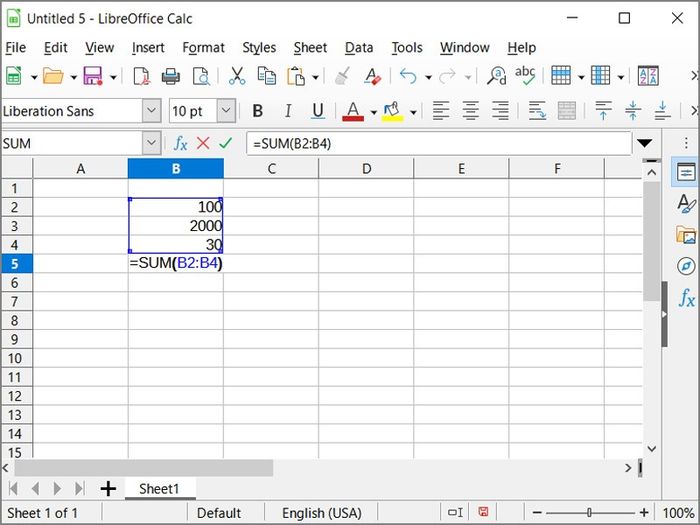Click the Sort icon
The height and width of the screenshot is (525, 700).
(648, 76)
